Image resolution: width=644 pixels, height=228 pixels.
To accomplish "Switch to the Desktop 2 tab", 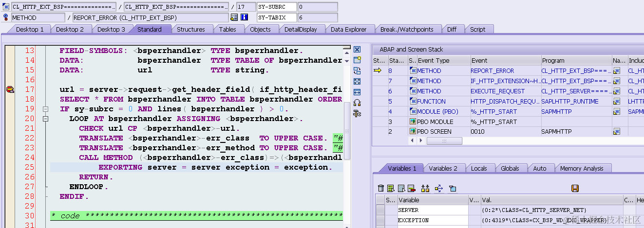I will tap(70, 29).
